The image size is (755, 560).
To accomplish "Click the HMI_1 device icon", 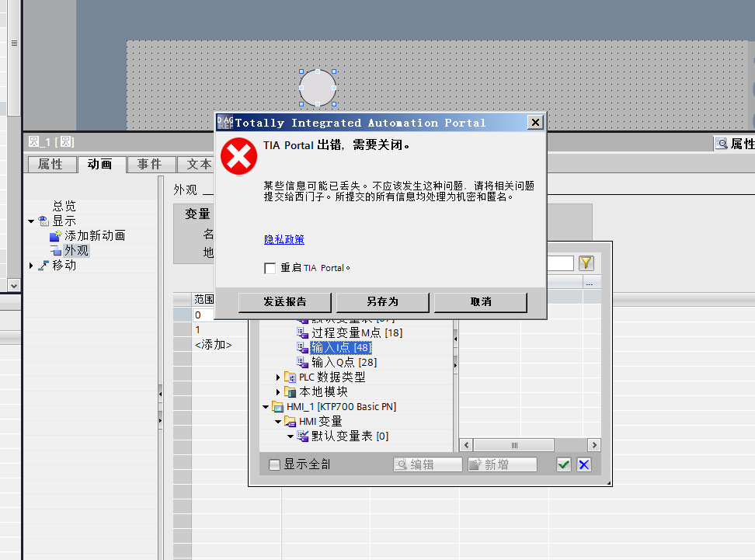I will [278, 407].
